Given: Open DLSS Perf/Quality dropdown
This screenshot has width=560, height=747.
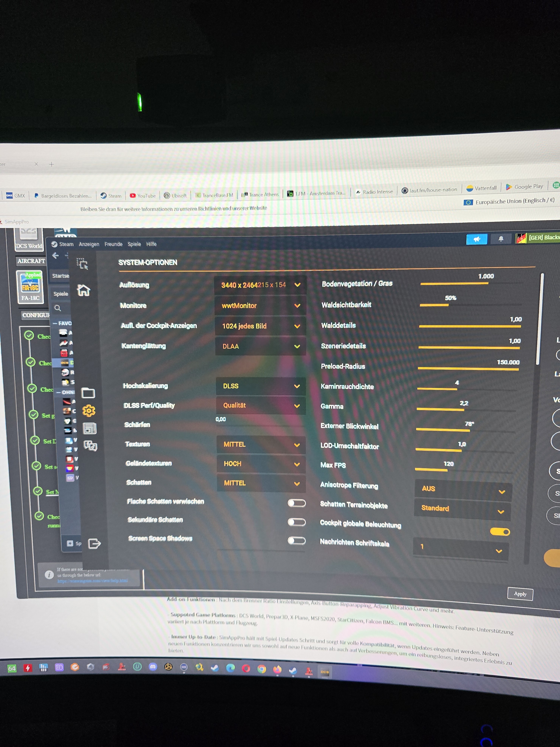Looking at the screenshot, I should click(261, 406).
